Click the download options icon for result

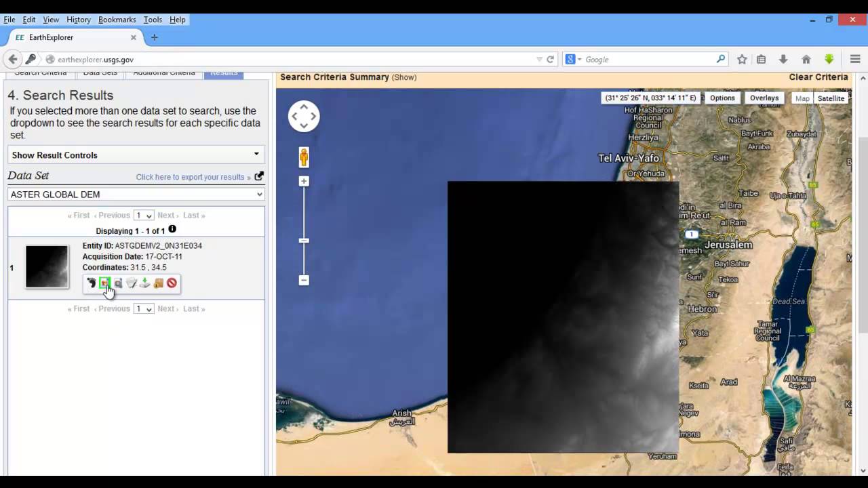click(x=144, y=283)
